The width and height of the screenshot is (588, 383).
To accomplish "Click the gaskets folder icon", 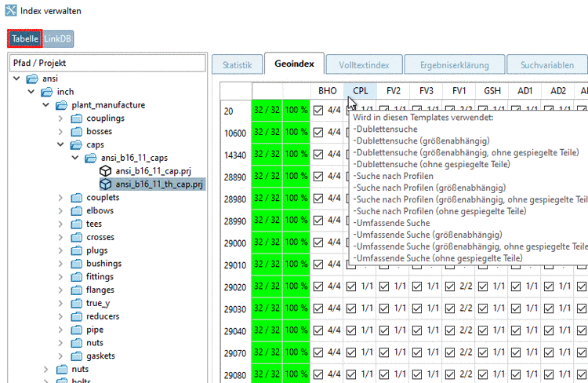I will click(77, 356).
